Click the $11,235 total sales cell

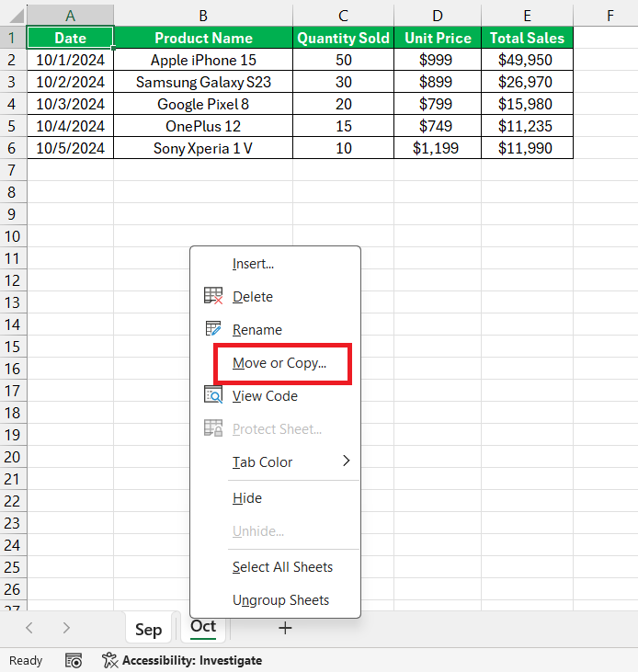coord(527,126)
